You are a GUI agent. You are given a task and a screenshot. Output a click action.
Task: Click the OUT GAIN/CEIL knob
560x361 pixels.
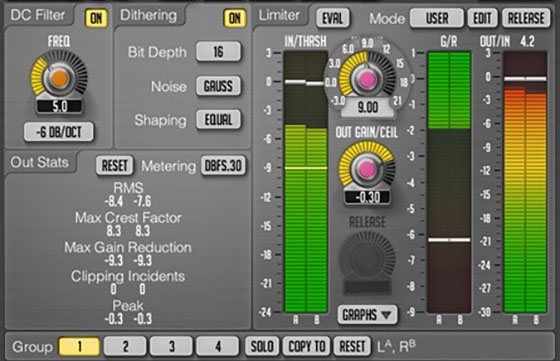[366, 169]
